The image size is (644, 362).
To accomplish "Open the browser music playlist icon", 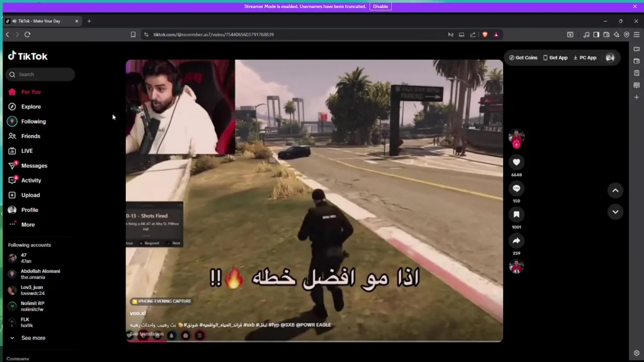I will 586,35.
